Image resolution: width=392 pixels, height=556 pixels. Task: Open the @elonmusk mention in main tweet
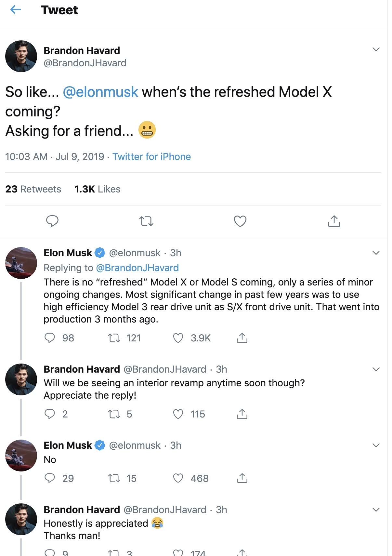coord(100,92)
